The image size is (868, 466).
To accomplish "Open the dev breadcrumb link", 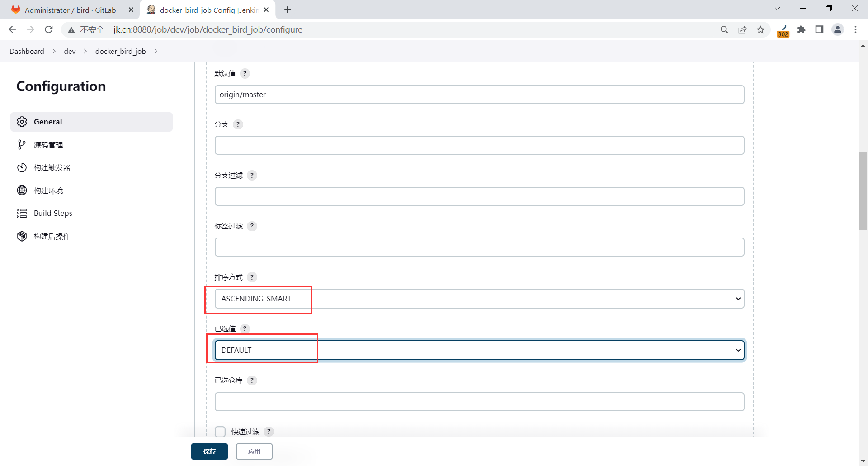I will (x=70, y=51).
